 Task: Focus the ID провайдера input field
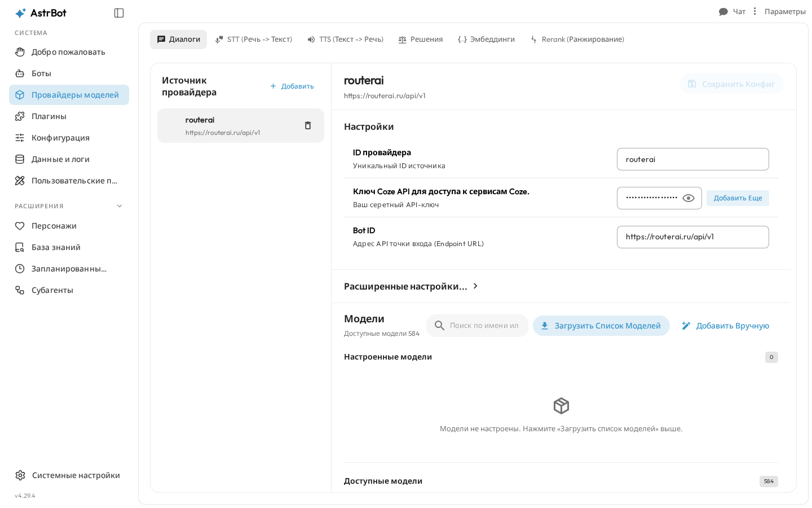click(693, 159)
